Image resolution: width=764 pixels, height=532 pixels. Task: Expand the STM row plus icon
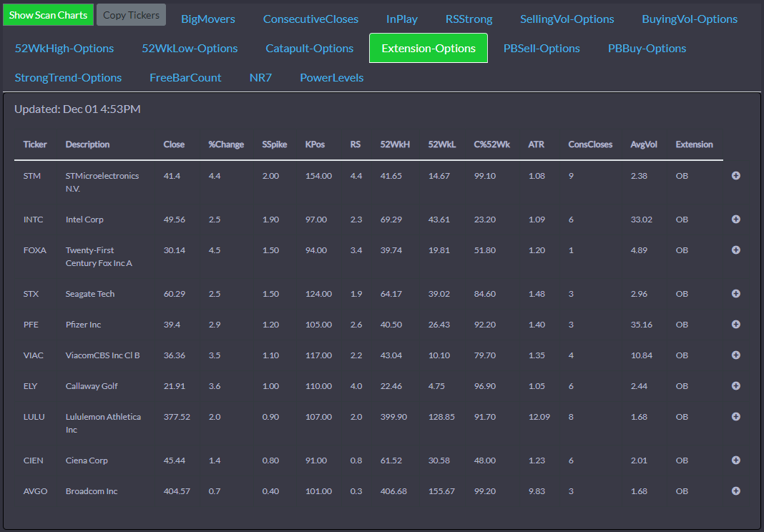(x=736, y=176)
